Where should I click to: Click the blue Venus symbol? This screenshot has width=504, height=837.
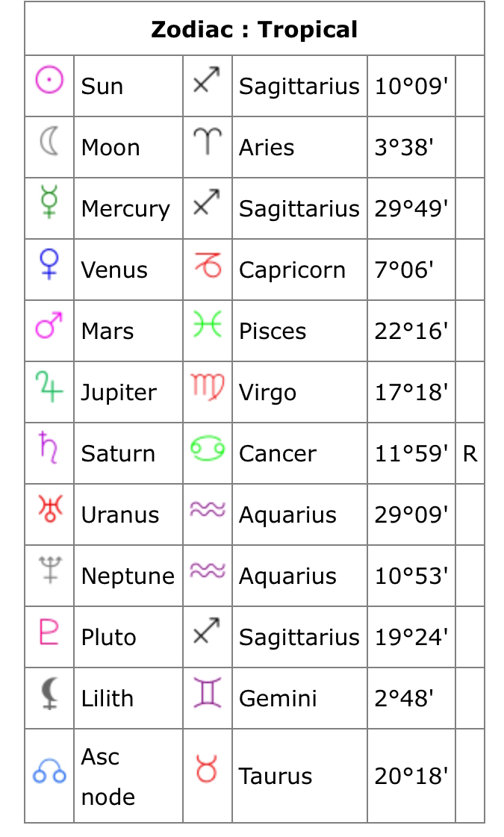coord(49,264)
